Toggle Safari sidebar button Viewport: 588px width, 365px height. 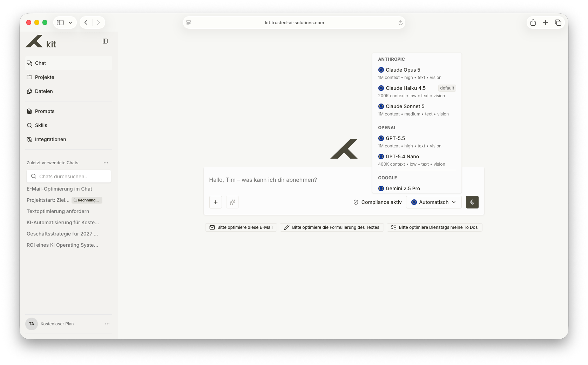coord(60,22)
